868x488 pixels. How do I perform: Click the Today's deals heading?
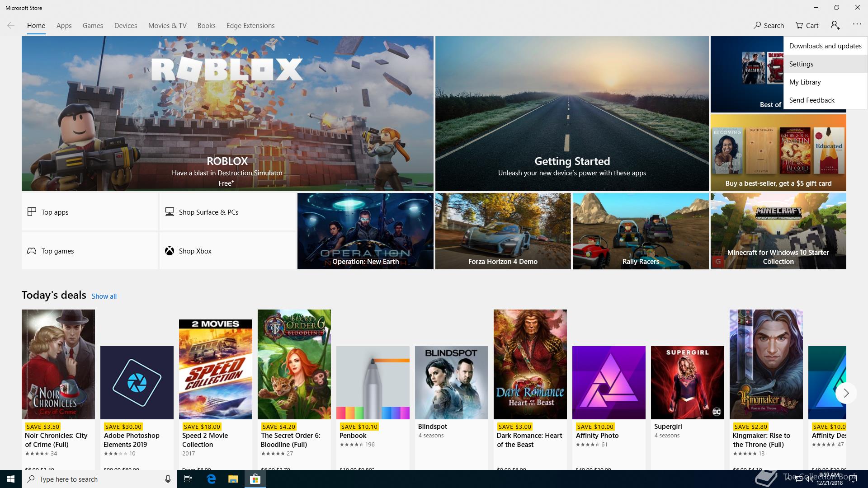pyautogui.click(x=54, y=295)
